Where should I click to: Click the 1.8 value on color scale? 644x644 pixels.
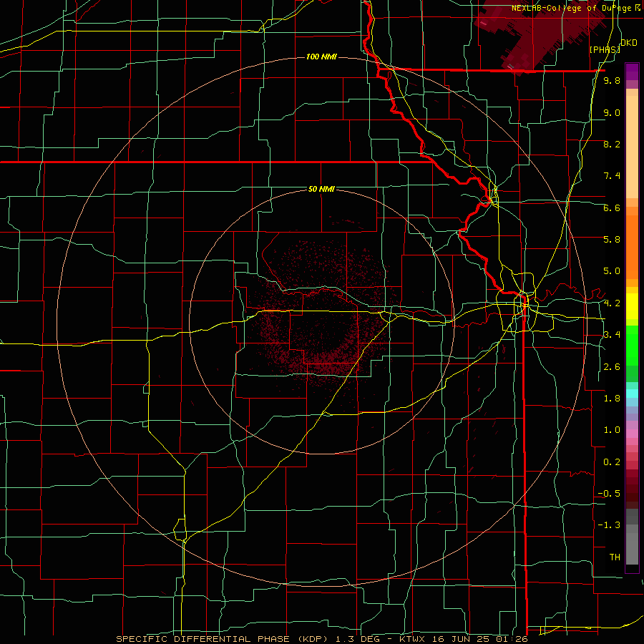612,399
